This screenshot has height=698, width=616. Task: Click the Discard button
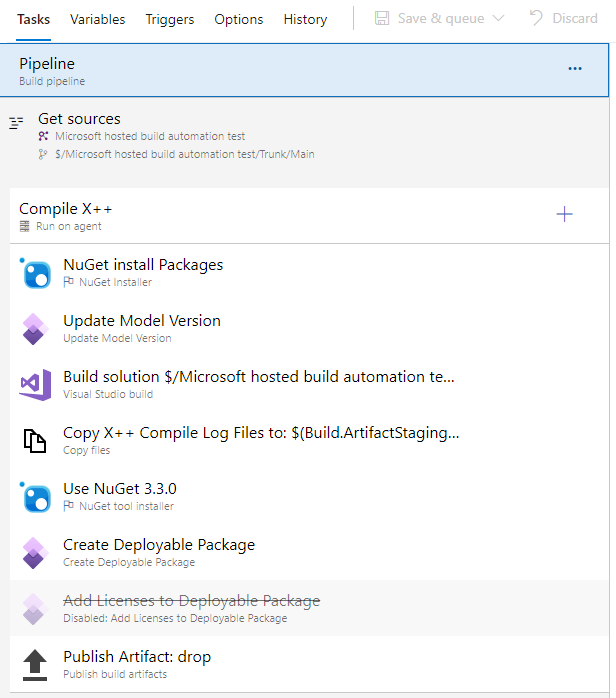[x=563, y=18]
